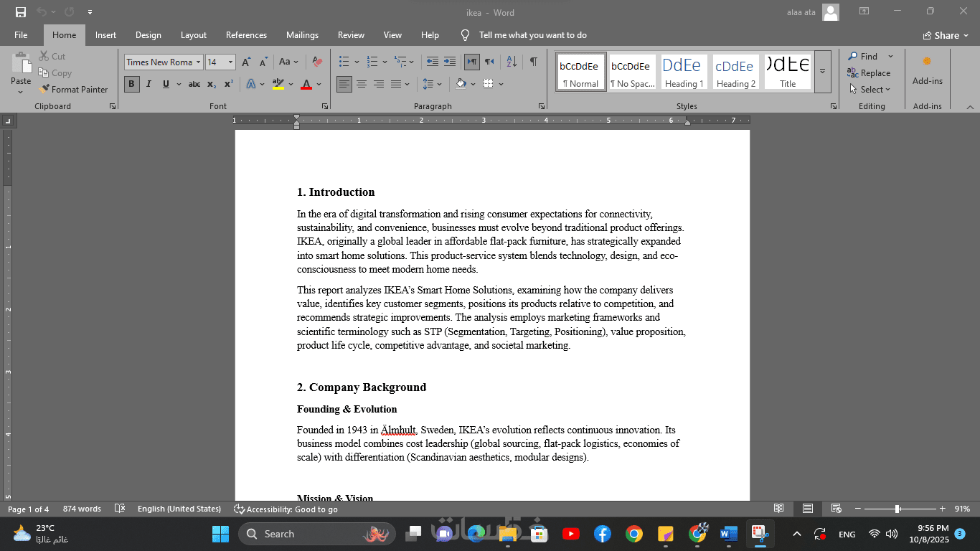Open Line and Paragraph Spacing options

coord(433,84)
